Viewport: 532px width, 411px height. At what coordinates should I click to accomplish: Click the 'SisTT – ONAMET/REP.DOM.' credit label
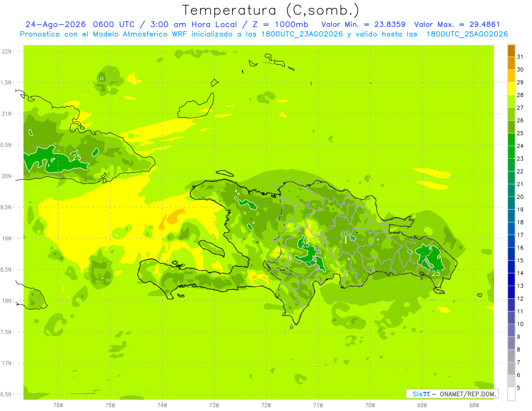click(452, 394)
